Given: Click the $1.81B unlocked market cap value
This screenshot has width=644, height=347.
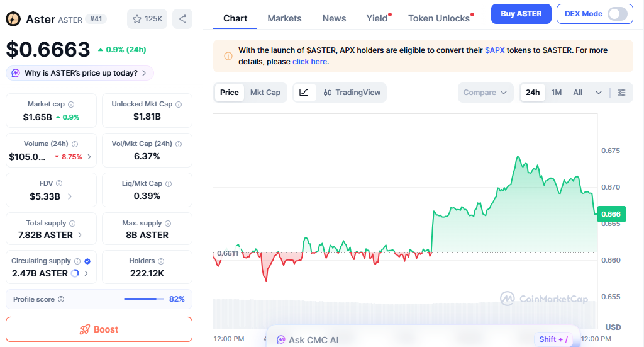Looking at the screenshot, I should pos(147,117).
